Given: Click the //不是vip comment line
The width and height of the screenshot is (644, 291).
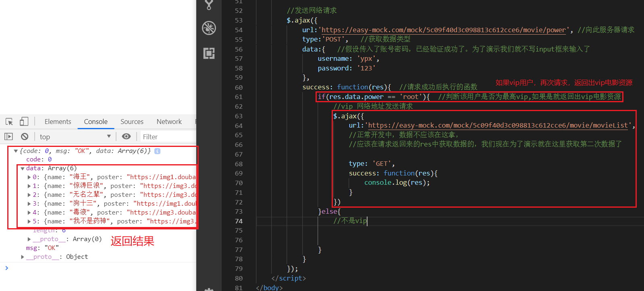Looking at the screenshot, I should pyautogui.click(x=350, y=221).
